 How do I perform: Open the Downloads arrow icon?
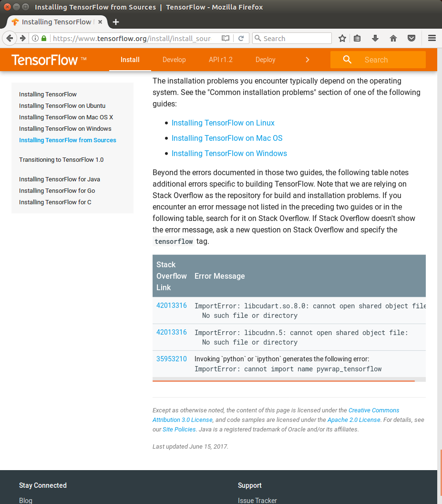pos(375,38)
